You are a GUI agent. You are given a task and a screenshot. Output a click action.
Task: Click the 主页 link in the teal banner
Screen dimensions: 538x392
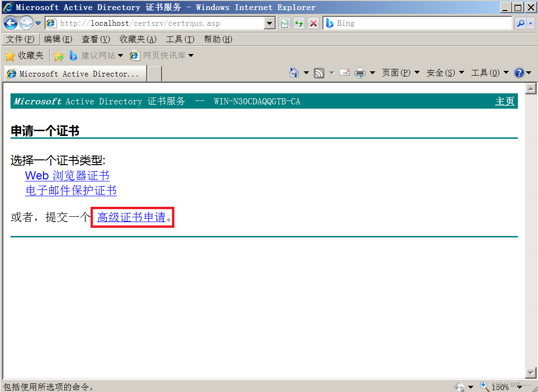point(505,101)
